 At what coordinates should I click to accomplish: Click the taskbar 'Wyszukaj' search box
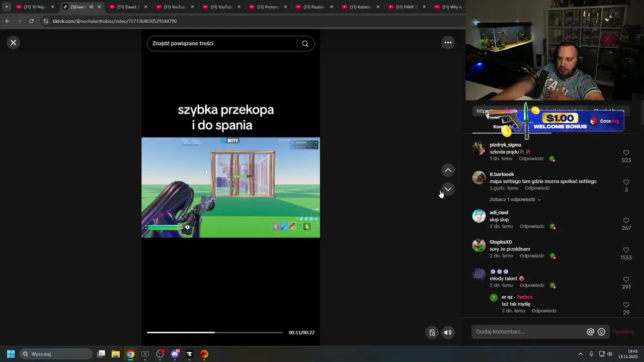tap(56, 354)
